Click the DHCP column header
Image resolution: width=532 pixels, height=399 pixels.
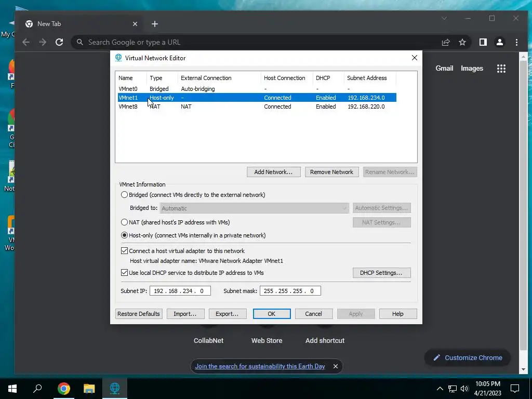tap(328, 78)
